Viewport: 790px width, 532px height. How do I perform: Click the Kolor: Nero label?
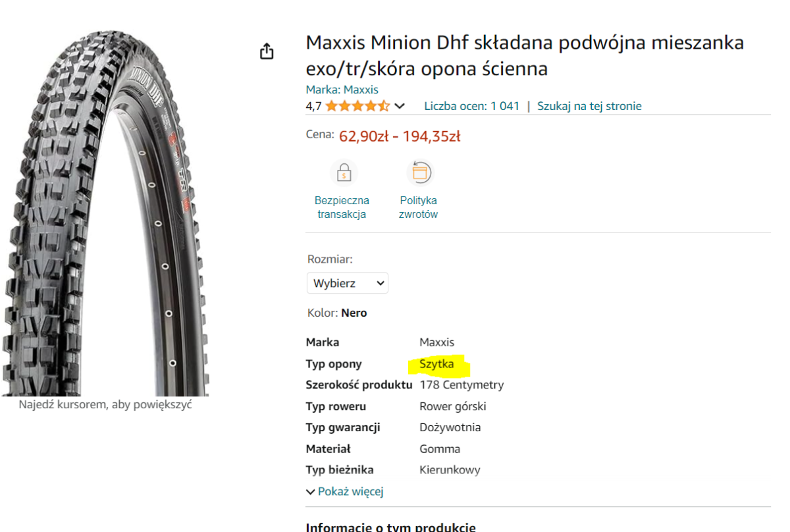[x=337, y=313]
